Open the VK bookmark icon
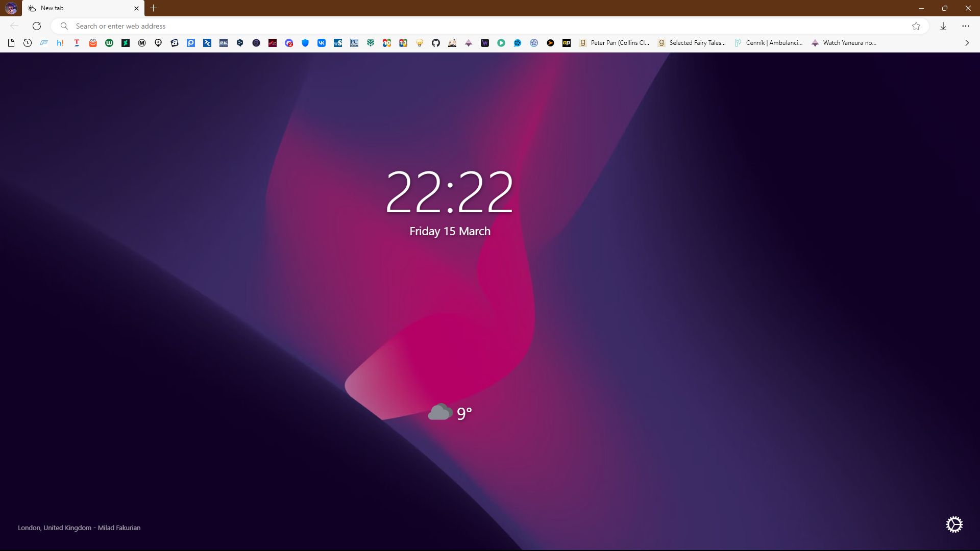The image size is (980, 551). coord(322,43)
